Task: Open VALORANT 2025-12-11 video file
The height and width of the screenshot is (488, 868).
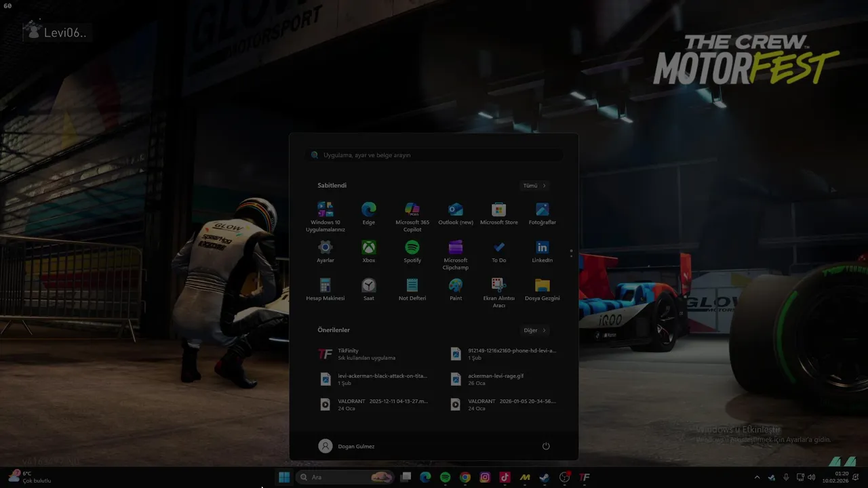Action: point(373,405)
